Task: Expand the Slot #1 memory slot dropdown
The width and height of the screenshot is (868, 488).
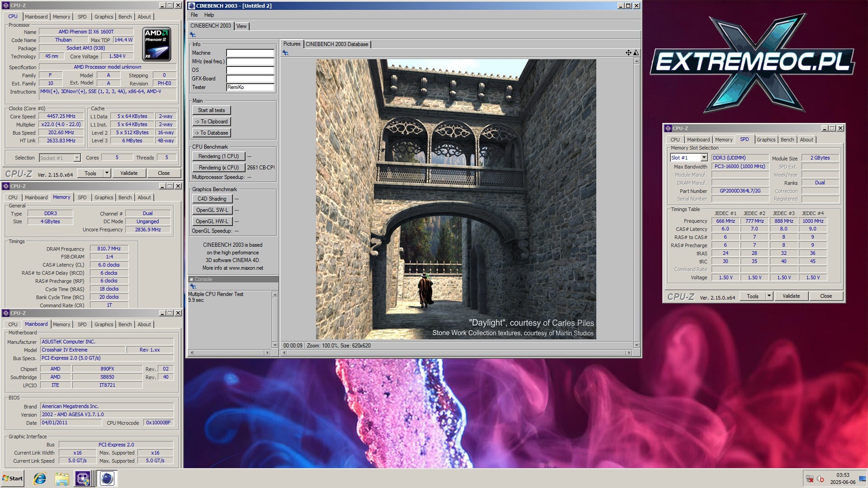Action: point(704,158)
